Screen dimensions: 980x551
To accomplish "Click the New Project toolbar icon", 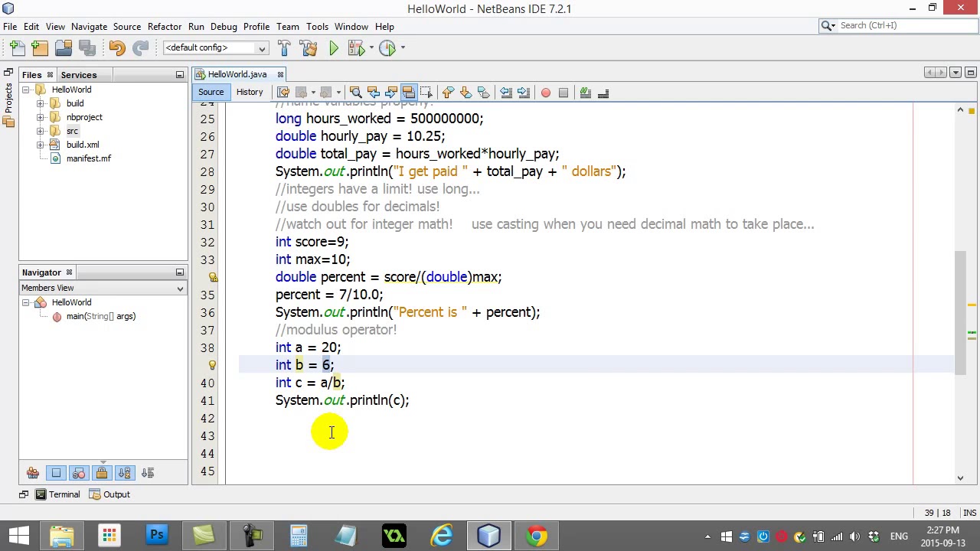I will (x=40, y=48).
